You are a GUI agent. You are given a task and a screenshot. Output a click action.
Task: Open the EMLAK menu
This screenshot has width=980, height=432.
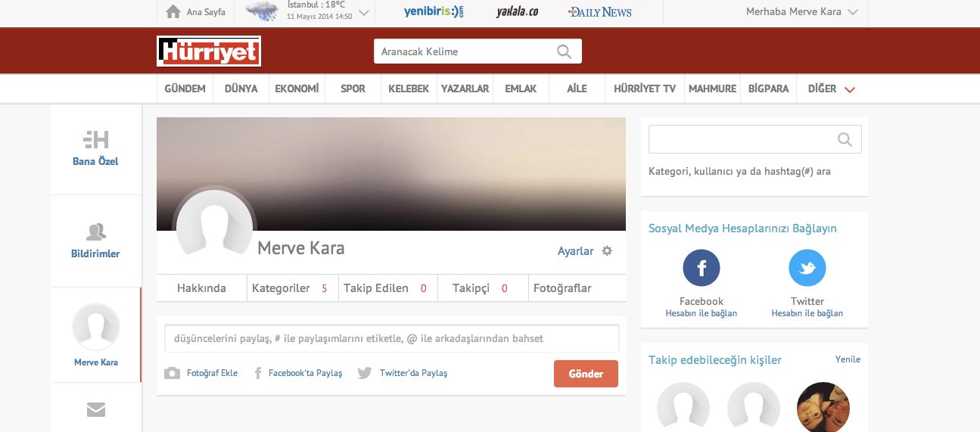(521, 89)
